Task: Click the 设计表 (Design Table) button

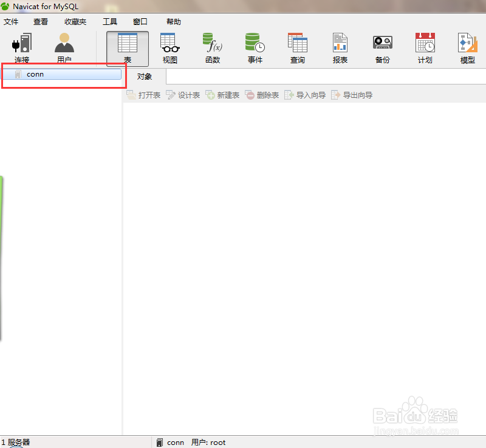Action: [187, 95]
